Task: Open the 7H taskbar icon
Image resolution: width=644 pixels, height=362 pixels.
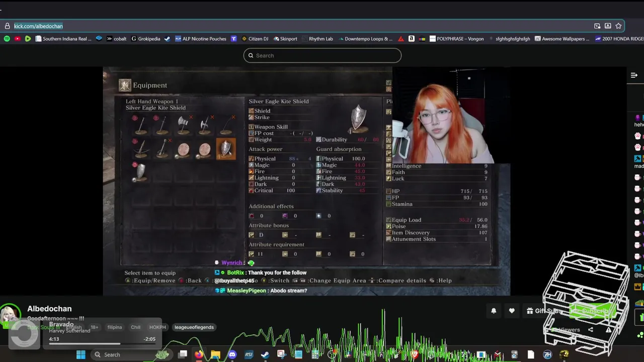Action: (x=547, y=354)
